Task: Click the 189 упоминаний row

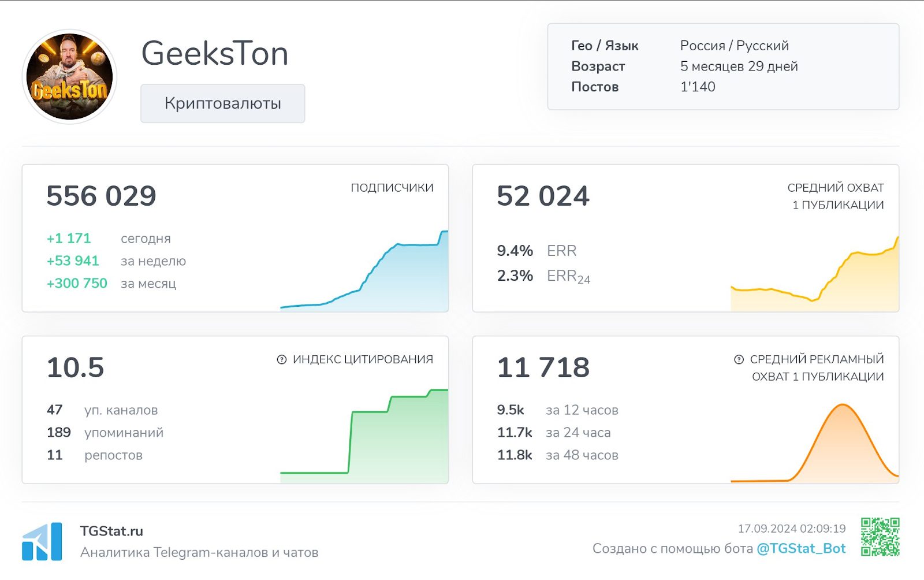Action: (105, 433)
